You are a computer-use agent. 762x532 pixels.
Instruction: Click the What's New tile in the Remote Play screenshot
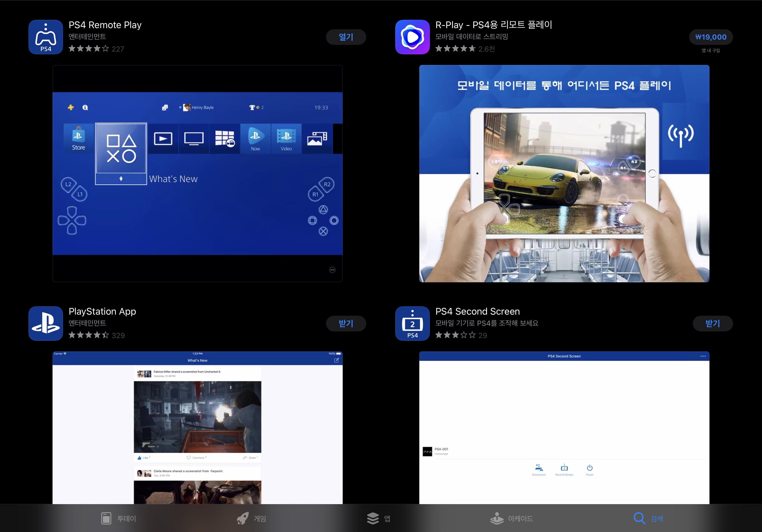tap(121, 154)
